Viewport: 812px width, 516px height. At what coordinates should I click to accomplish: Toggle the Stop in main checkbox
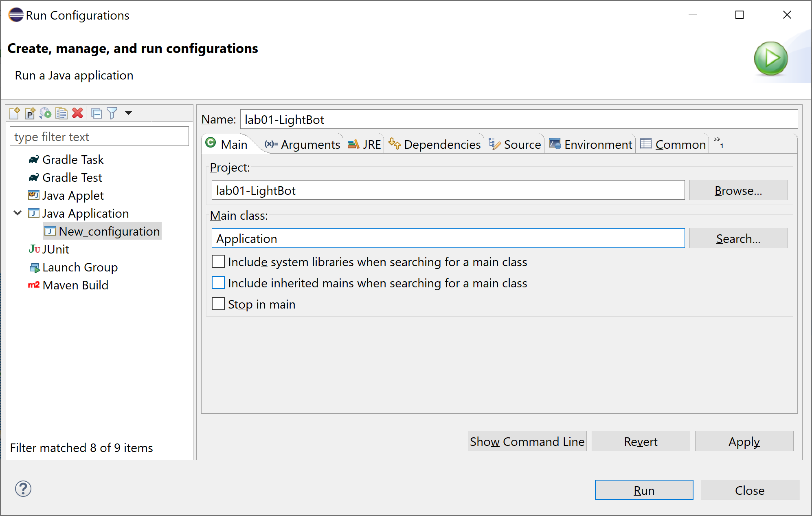218,304
